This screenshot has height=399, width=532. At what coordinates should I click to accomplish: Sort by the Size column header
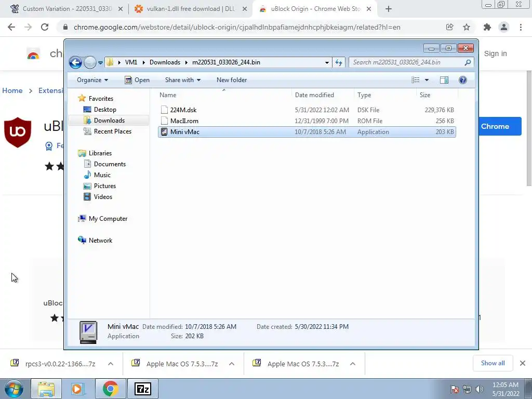[x=437, y=95]
